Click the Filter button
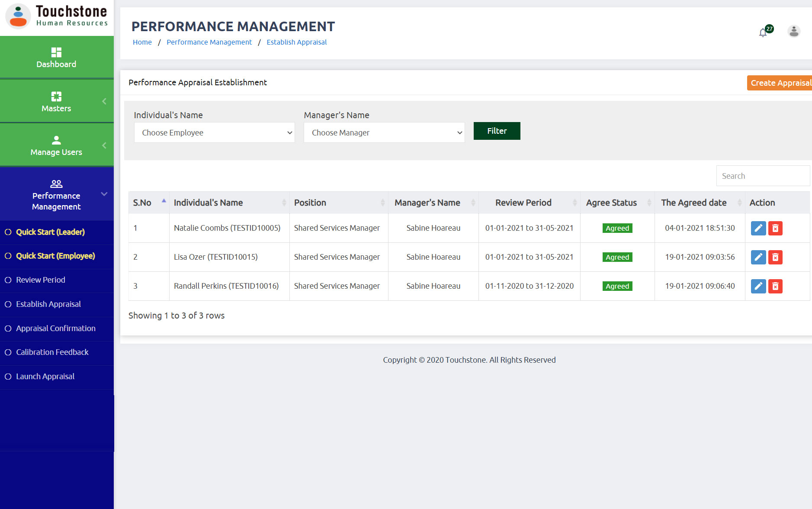Image resolution: width=812 pixels, height=509 pixels. [497, 131]
